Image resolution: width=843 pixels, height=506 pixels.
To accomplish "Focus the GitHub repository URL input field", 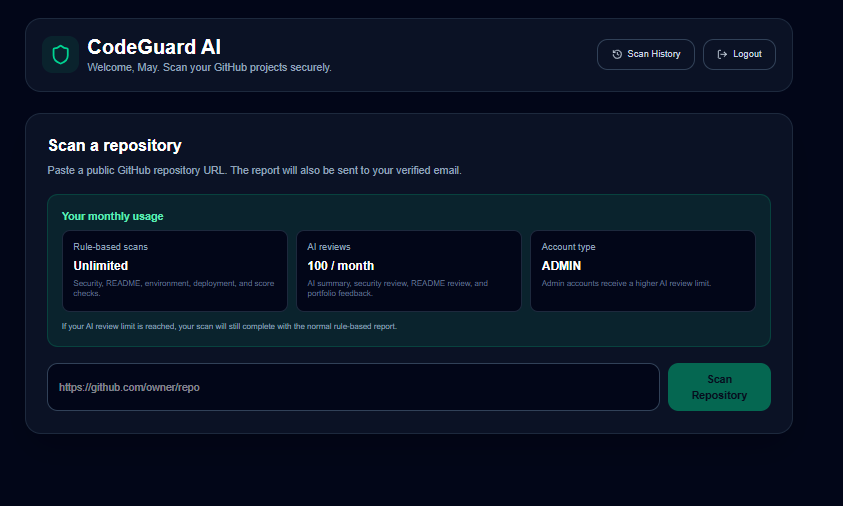I will point(353,387).
